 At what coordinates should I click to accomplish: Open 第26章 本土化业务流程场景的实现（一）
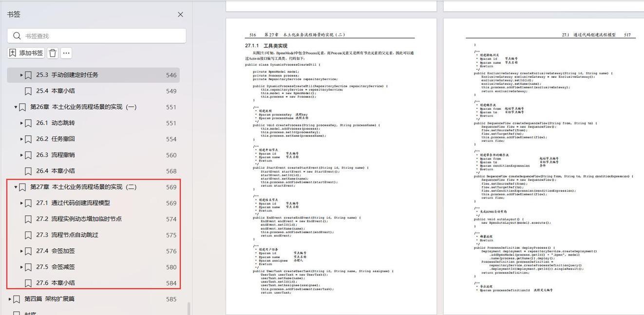(x=83, y=107)
